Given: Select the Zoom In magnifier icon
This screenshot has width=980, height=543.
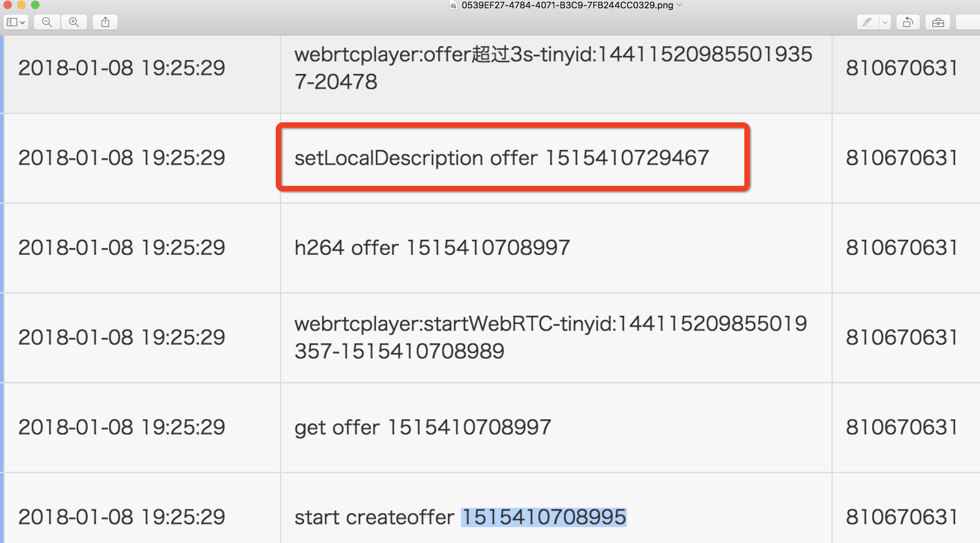Looking at the screenshot, I should pos(74,22).
